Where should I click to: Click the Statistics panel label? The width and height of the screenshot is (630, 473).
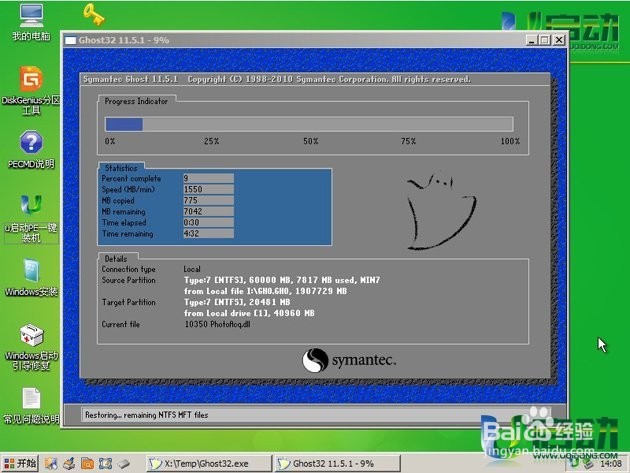coord(121,168)
